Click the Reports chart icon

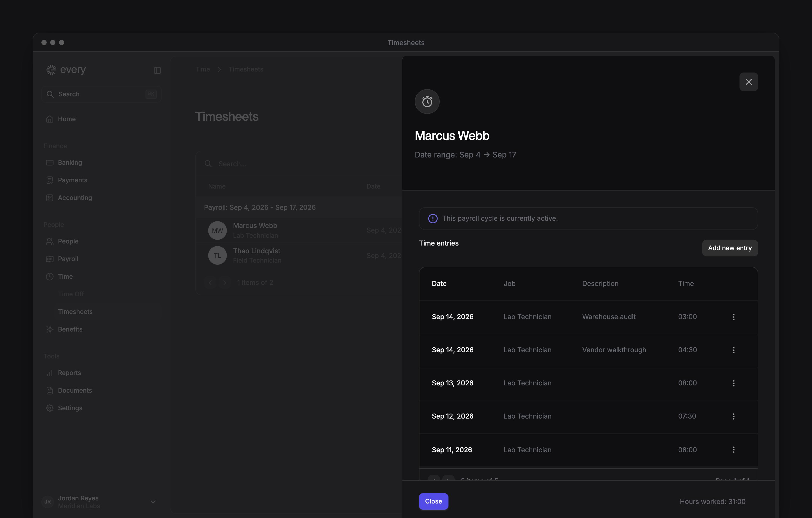49,373
